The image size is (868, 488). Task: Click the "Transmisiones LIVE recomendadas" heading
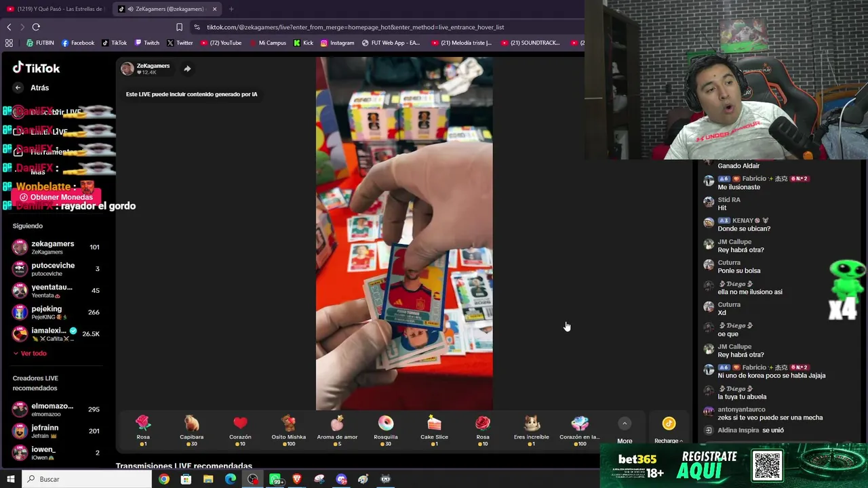tap(184, 466)
